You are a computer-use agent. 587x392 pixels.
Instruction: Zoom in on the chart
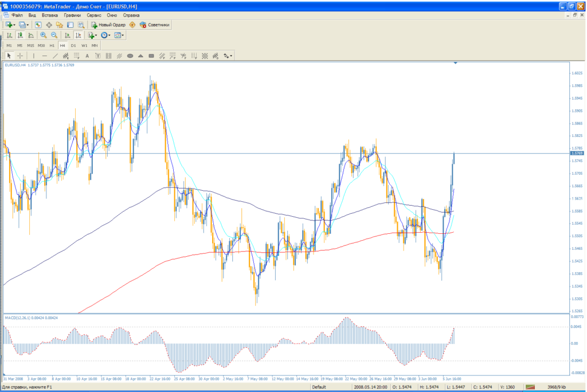point(44,35)
